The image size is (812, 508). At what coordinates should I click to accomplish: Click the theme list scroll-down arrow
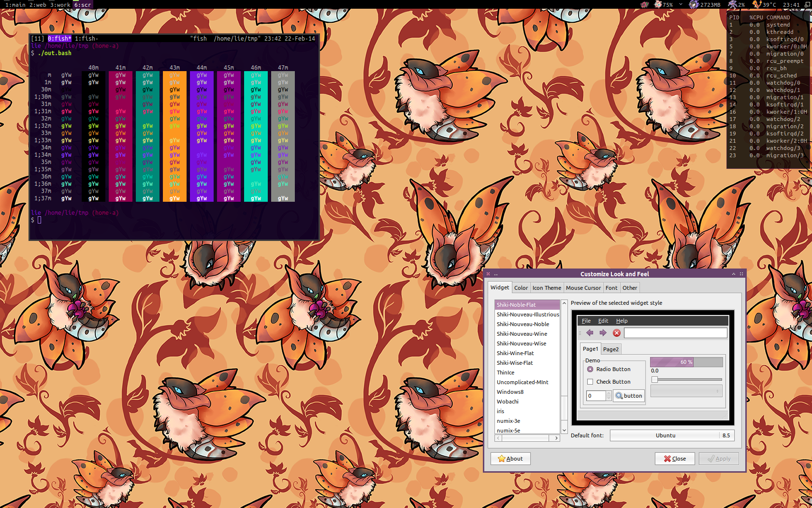coord(564,430)
